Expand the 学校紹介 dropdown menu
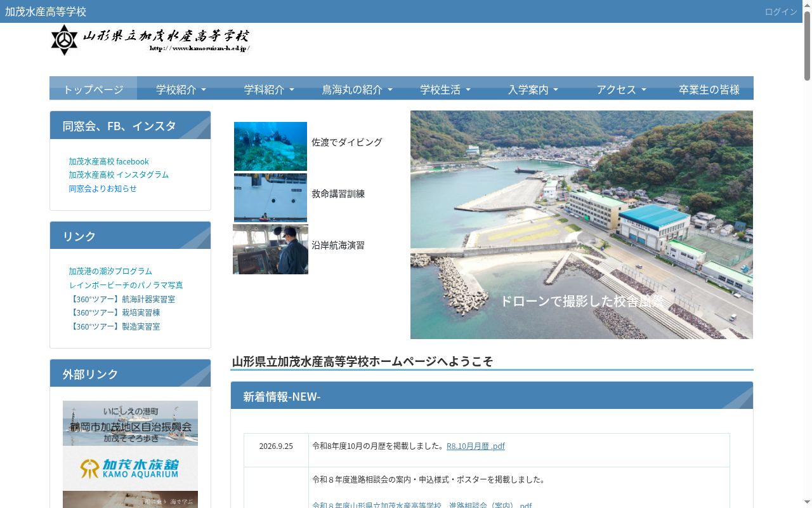This screenshot has width=812, height=508. 181,89
